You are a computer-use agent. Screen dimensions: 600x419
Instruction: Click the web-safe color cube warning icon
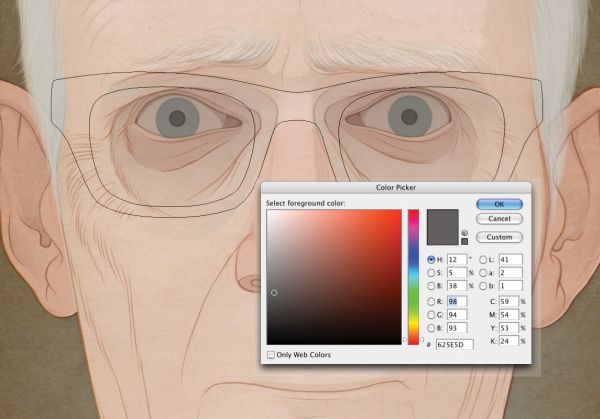(464, 233)
